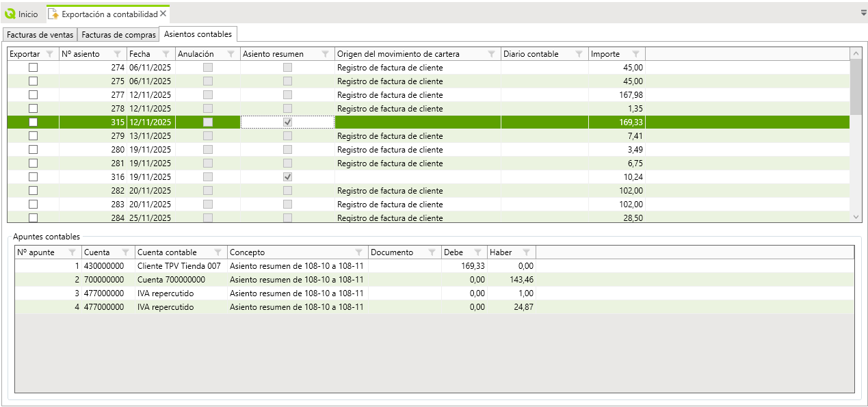
Task: Tick the Exportar checkbox for asiento 315
Action: tap(33, 122)
